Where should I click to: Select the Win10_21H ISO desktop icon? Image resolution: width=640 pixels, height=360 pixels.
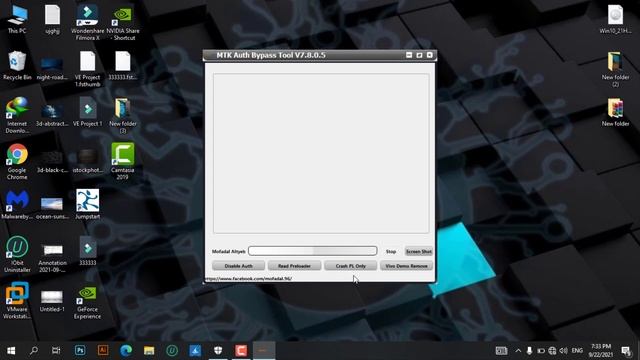tap(615, 19)
